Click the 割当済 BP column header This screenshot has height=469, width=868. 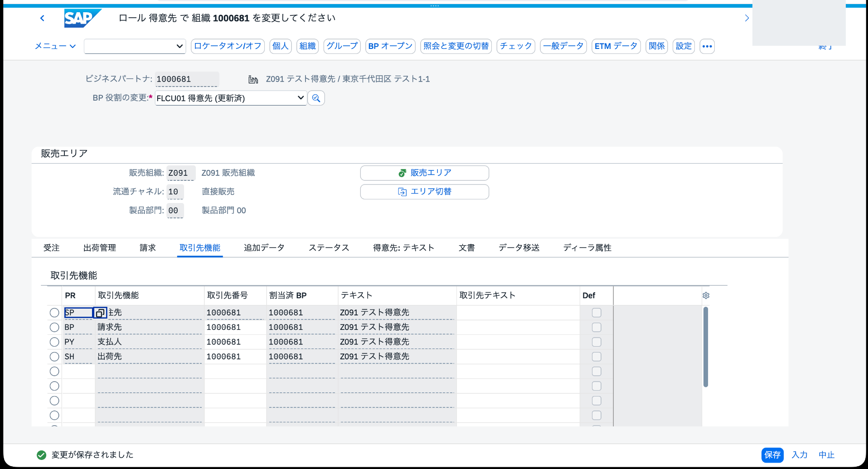[302, 295]
